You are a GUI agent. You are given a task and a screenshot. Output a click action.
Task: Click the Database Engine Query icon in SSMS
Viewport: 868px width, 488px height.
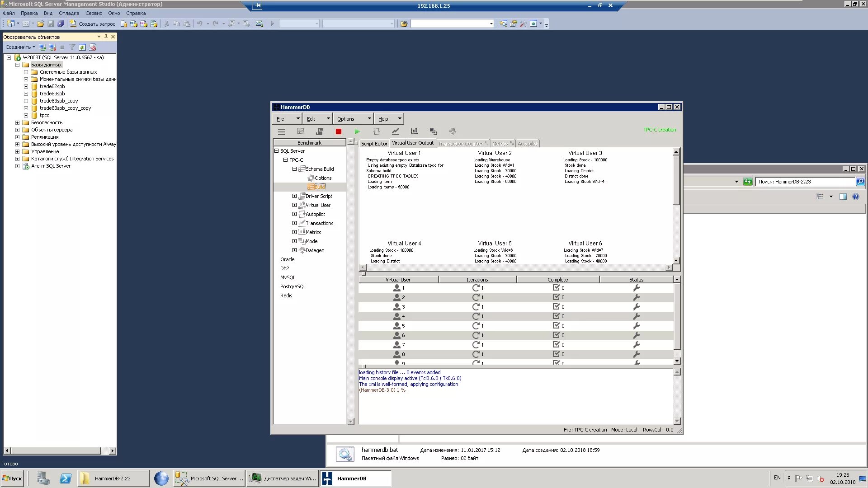pos(124,23)
